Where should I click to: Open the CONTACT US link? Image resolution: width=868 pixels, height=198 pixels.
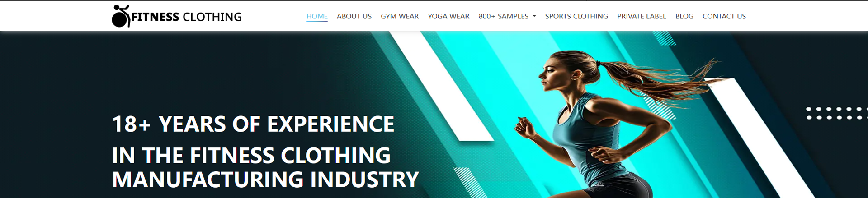724,16
